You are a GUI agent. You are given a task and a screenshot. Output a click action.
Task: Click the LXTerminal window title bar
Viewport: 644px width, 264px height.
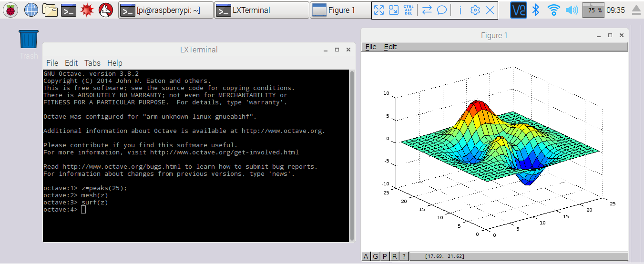pos(199,50)
